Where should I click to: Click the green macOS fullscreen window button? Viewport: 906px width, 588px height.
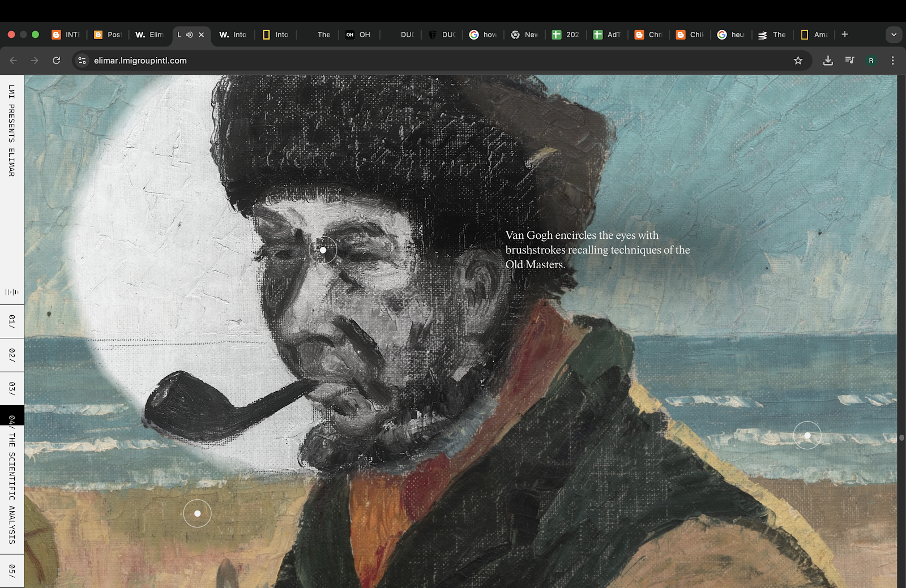(35, 35)
